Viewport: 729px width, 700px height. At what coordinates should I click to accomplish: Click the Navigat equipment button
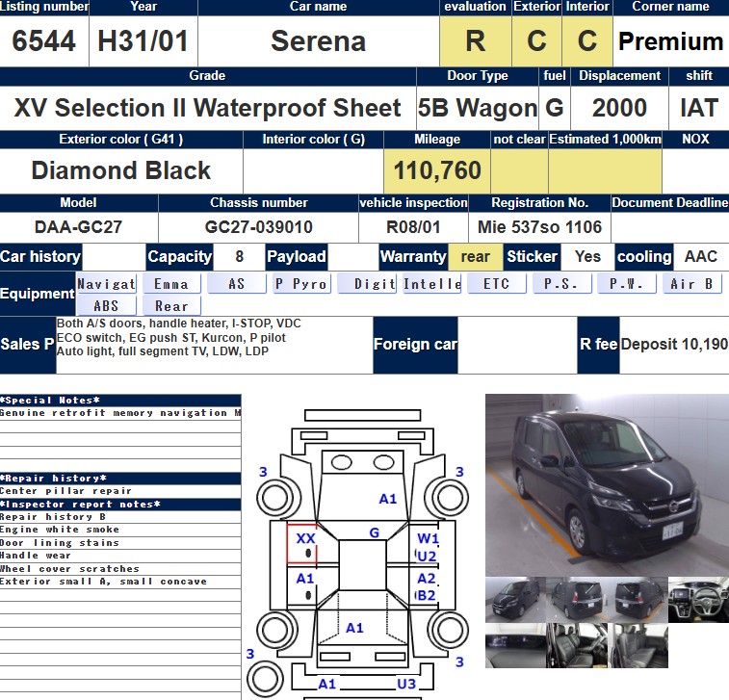[x=107, y=283]
